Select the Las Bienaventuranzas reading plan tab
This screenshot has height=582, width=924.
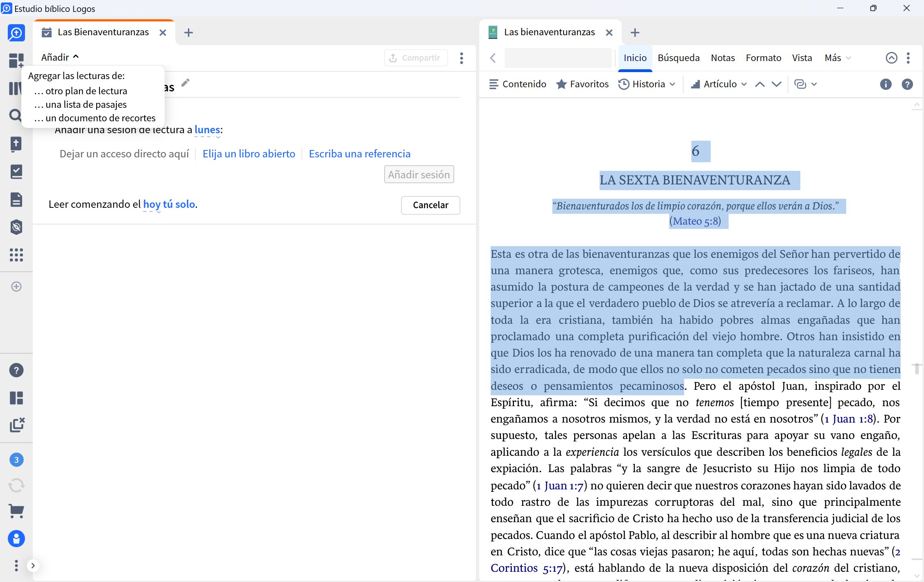103,32
